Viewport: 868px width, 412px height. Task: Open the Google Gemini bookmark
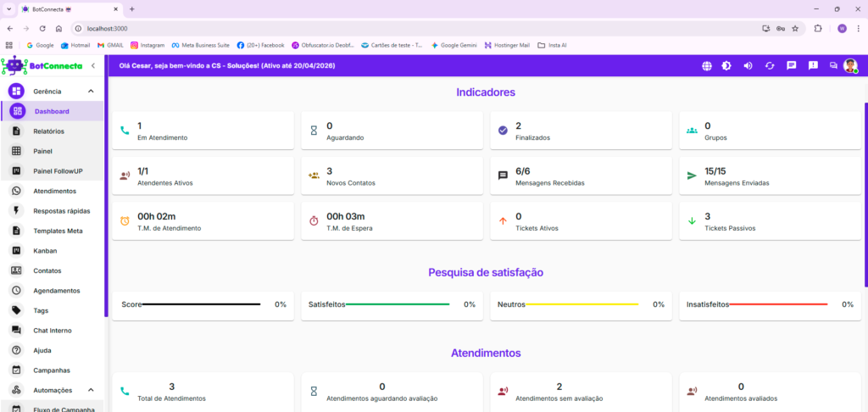point(454,46)
